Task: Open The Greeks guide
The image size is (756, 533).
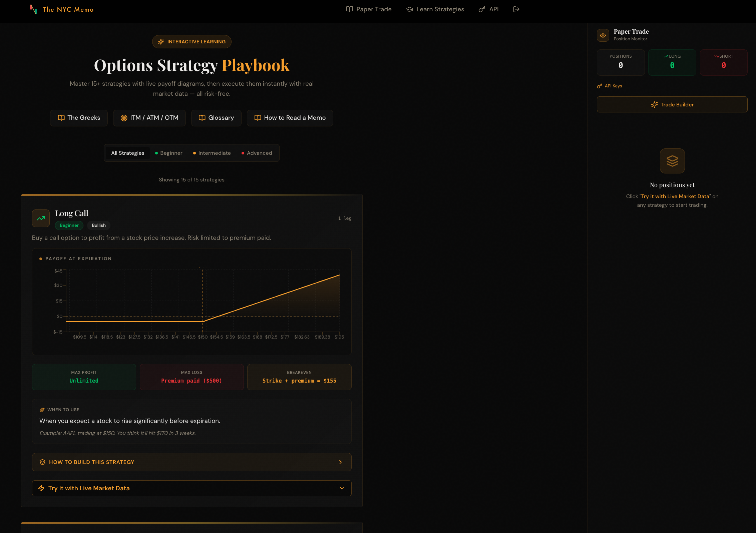Action: tap(79, 118)
